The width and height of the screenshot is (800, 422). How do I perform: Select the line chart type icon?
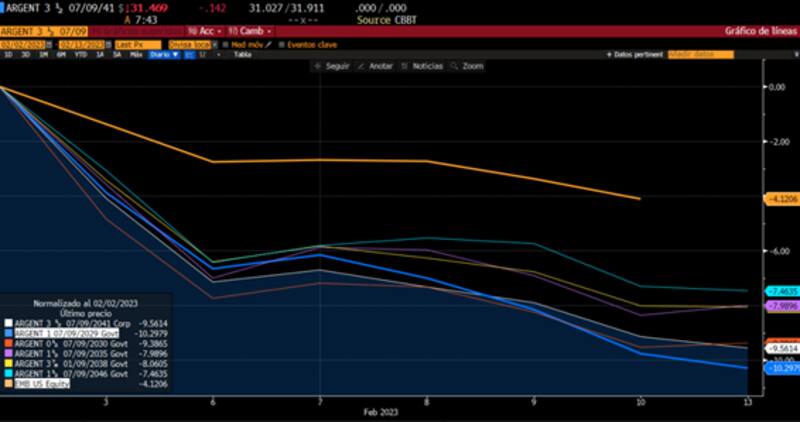[188, 54]
